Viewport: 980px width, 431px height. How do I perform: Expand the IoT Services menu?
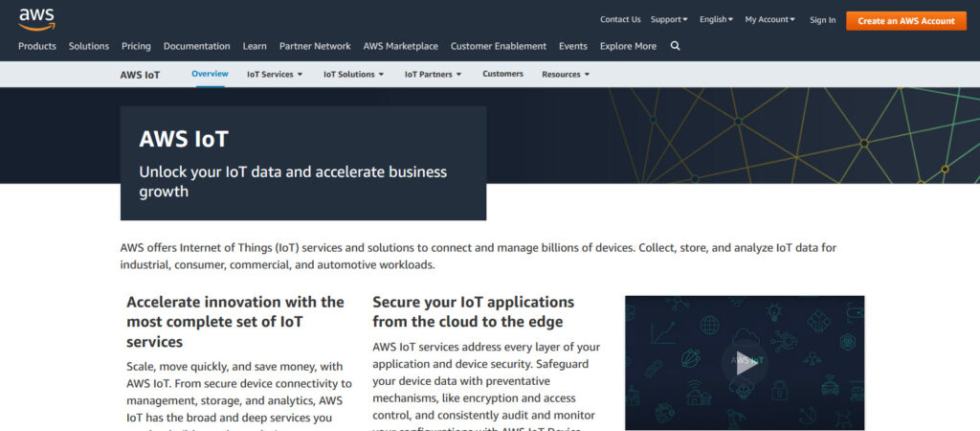[275, 74]
